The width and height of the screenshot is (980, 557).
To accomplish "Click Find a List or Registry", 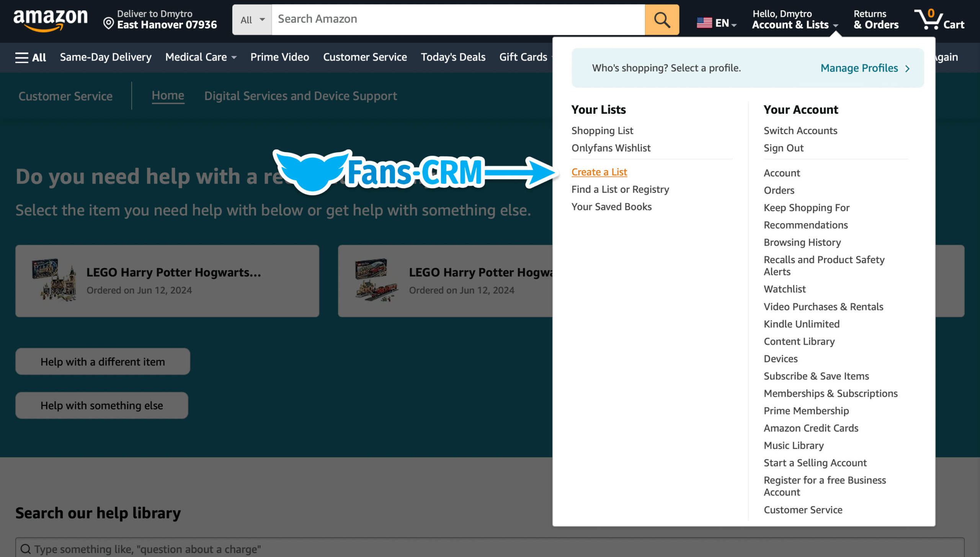I will click(x=620, y=189).
